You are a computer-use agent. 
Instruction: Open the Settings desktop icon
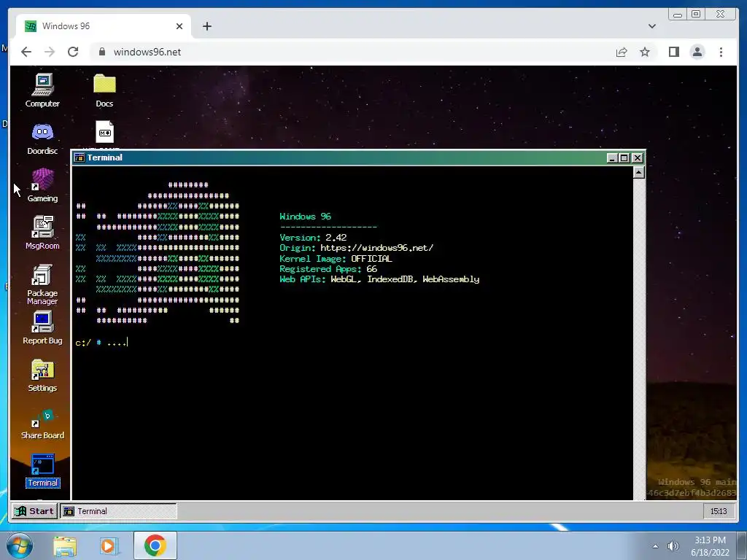click(42, 376)
